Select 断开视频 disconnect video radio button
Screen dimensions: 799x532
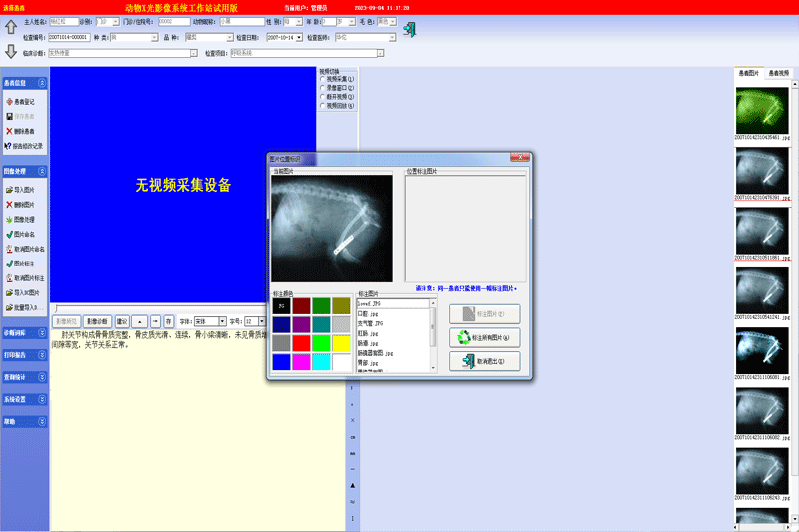tap(322, 96)
